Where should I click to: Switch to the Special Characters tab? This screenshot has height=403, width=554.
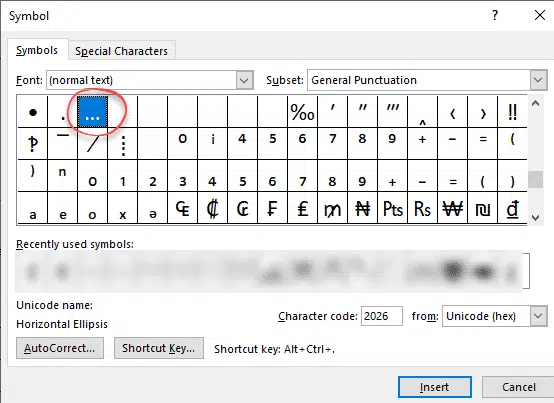pos(122,51)
